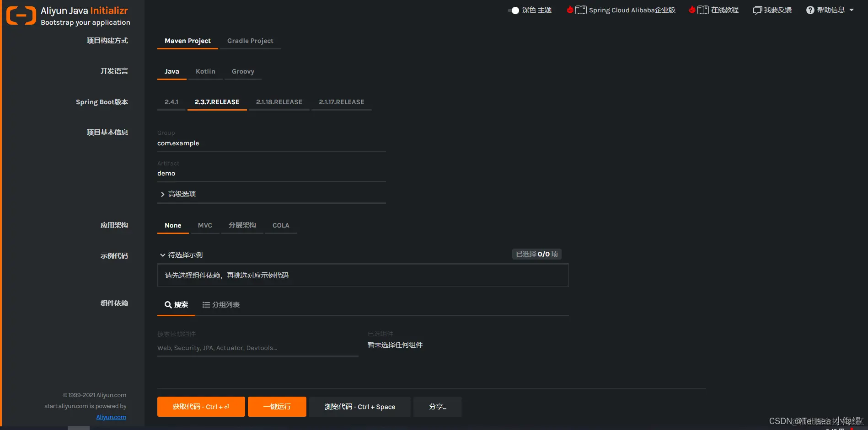Image resolution: width=868 pixels, height=430 pixels.
Task: Open the 帮助信息 dropdown arrow
Action: coord(852,10)
